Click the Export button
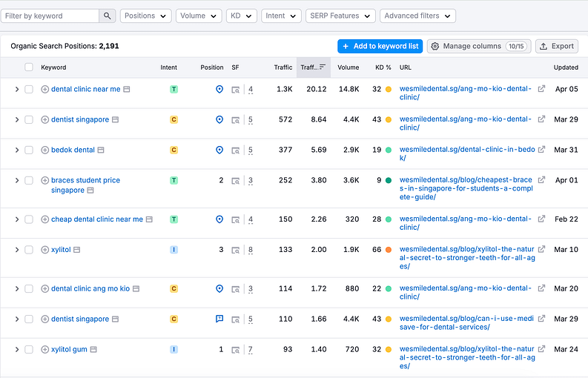 pos(557,46)
